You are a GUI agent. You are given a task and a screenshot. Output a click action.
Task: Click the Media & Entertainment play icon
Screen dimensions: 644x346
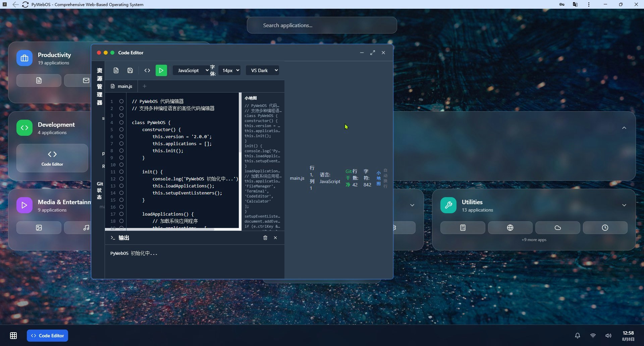click(24, 205)
